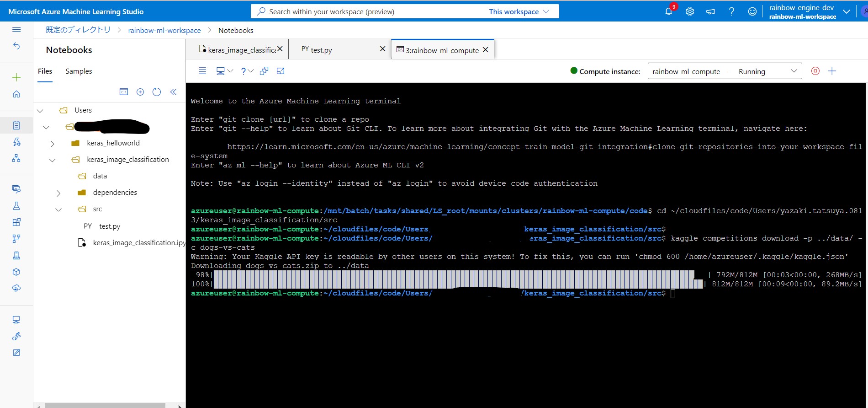Open terminal toolbar menu lines icon
The image size is (868, 408).
tap(202, 71)
